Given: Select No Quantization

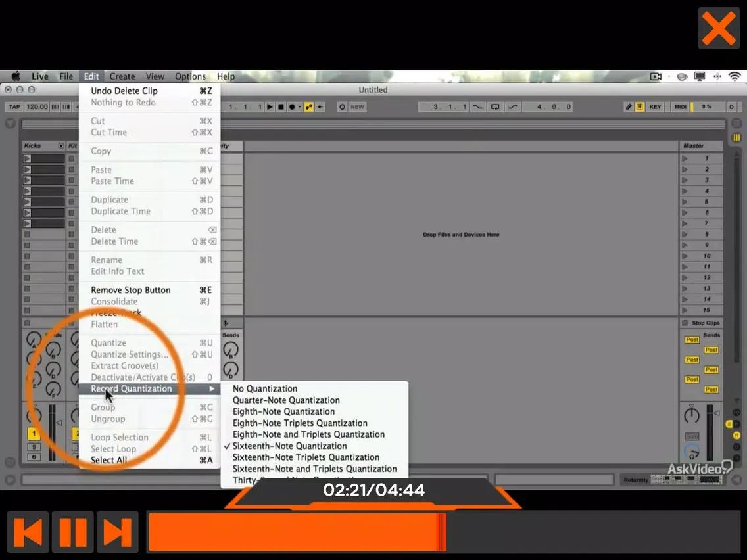Looking at the screenshot, I should tap(314, 388).
